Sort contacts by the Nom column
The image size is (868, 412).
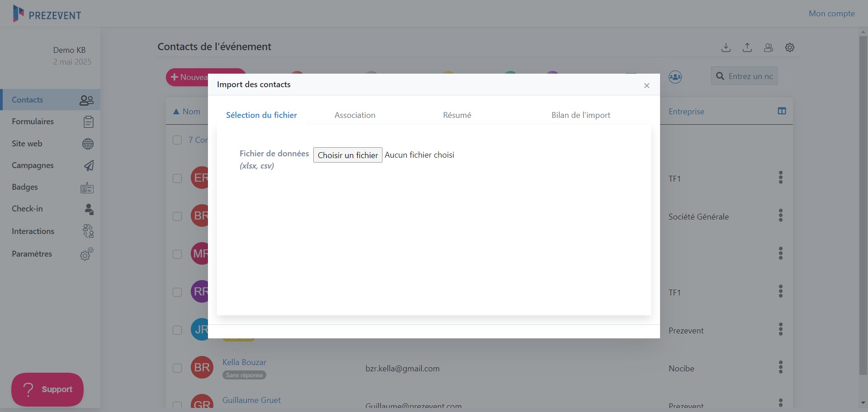point(187,112)
